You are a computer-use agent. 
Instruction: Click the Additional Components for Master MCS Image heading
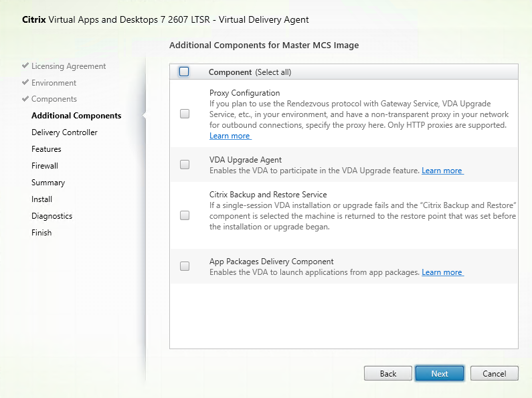[264, 45]
